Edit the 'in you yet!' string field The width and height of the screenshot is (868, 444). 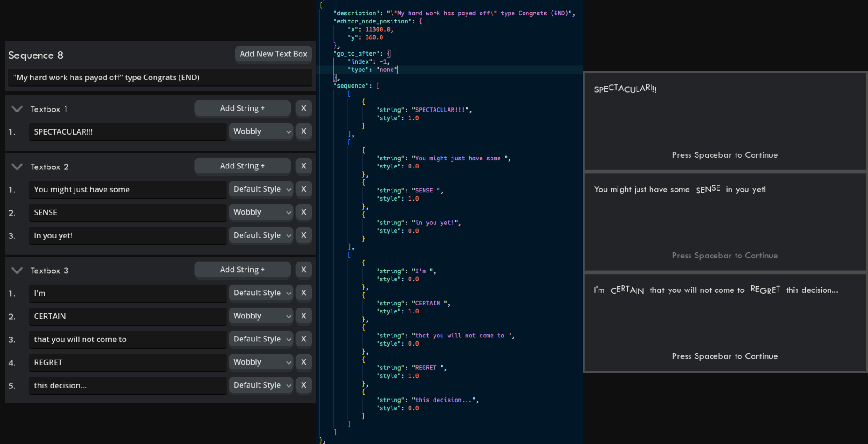tap(128, 236)
